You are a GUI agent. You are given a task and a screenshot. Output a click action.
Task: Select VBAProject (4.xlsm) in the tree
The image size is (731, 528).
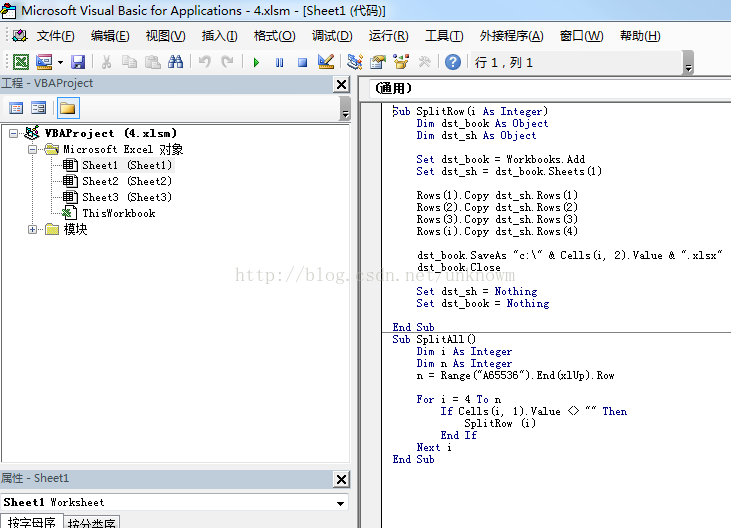pyautogui.click(x=111, y=133)
